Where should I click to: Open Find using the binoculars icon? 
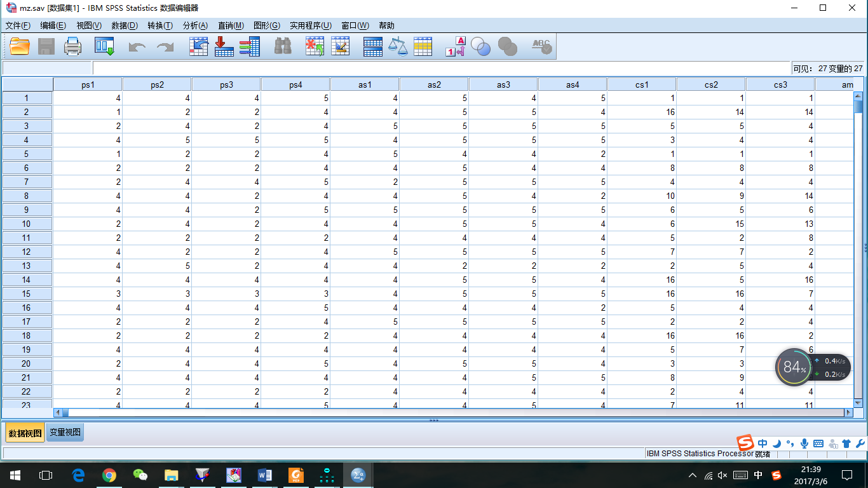click(x=283, y=46)
